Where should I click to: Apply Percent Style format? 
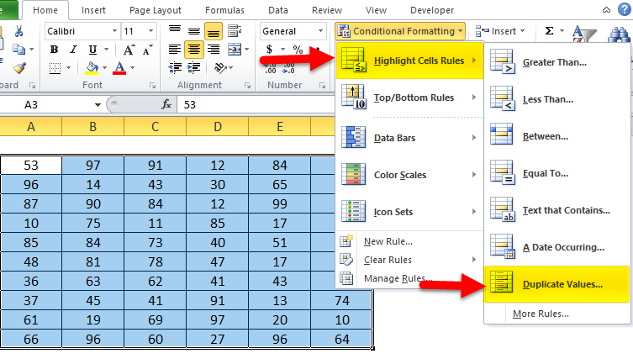click(298, 50)
